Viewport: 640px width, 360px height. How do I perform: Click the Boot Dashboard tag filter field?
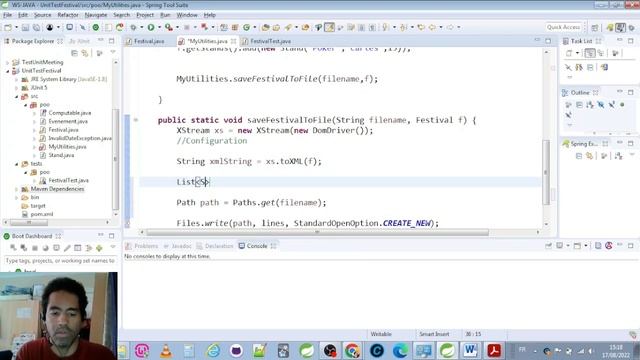pyautogui.click(x=60, y=260)
